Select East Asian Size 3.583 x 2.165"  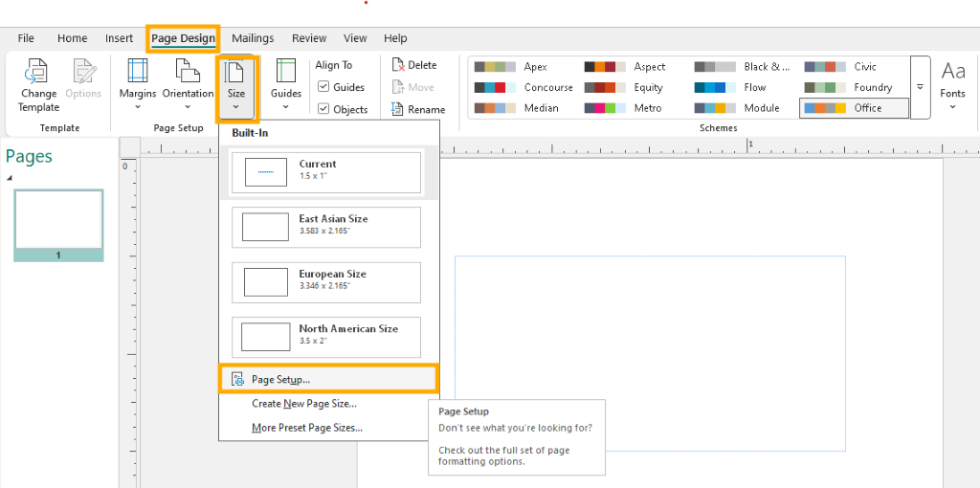326,228
